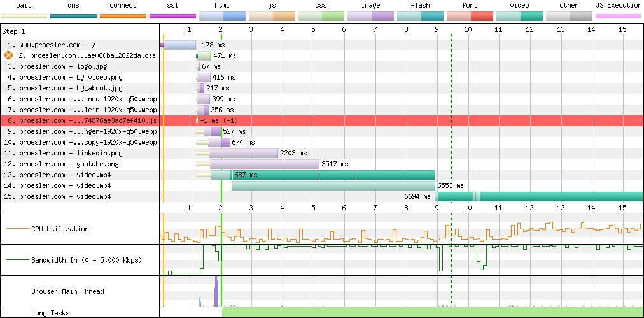Click the 6553 ms video.mp4 bar

click(x=333, y=185)
